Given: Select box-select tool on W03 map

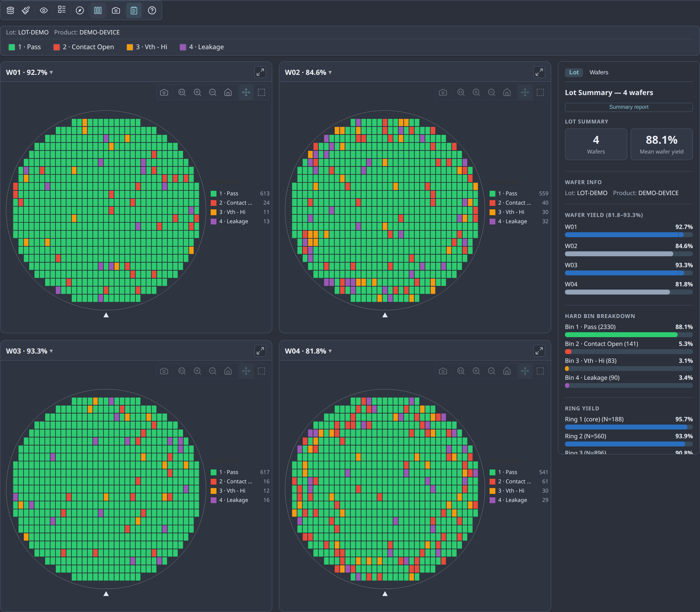Looking at the screenshot, I should [261, 371].
